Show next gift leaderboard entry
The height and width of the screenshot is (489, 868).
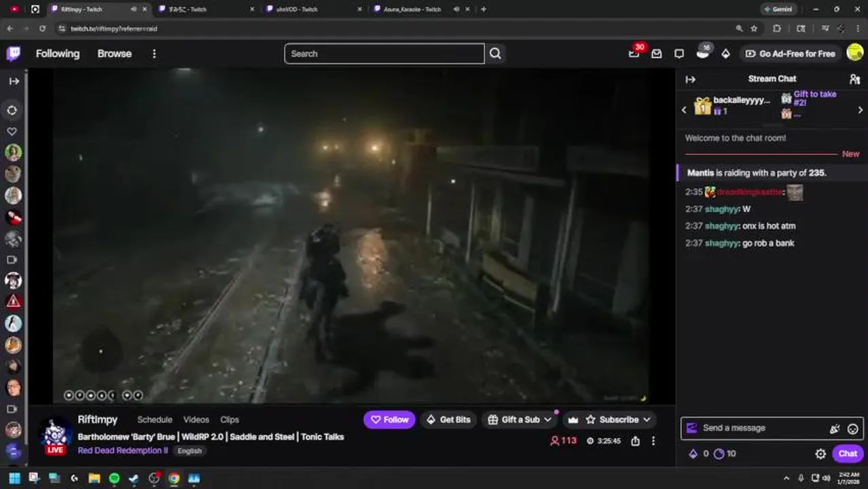coord(860,110)
